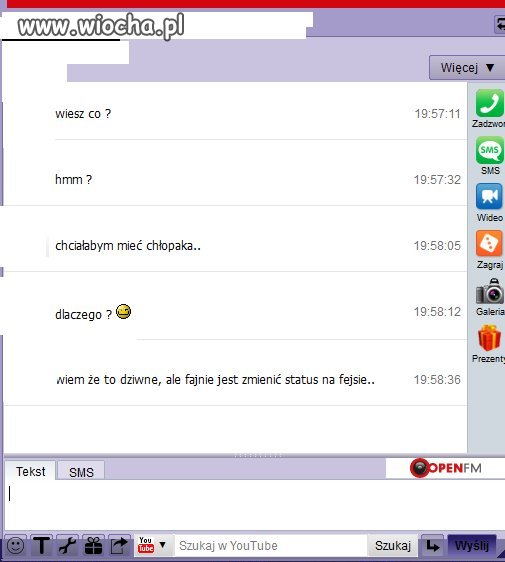The image size is (505, 562).
Task: Open the emoticon smiley picker
Action: [x=16, y=546]
